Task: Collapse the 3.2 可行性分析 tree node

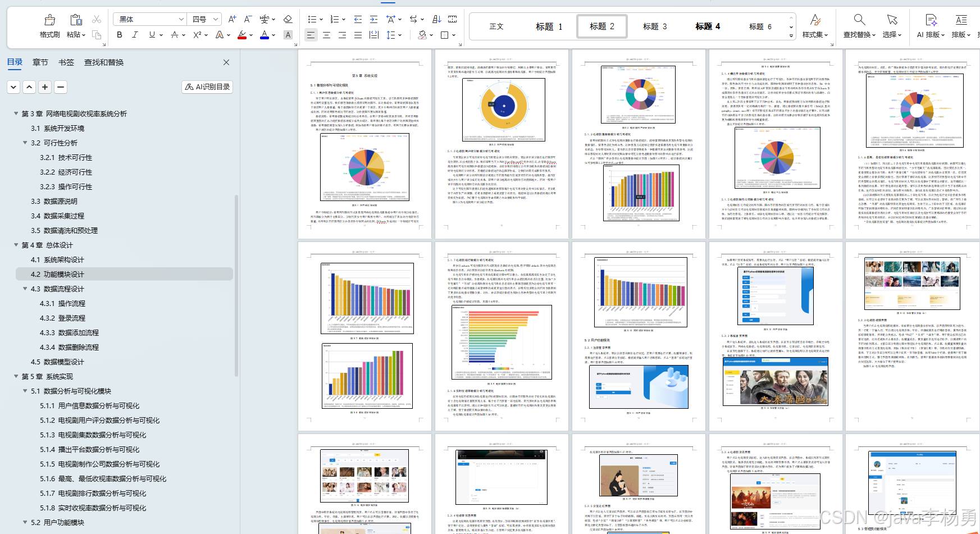Action: [x=25, y=143]
